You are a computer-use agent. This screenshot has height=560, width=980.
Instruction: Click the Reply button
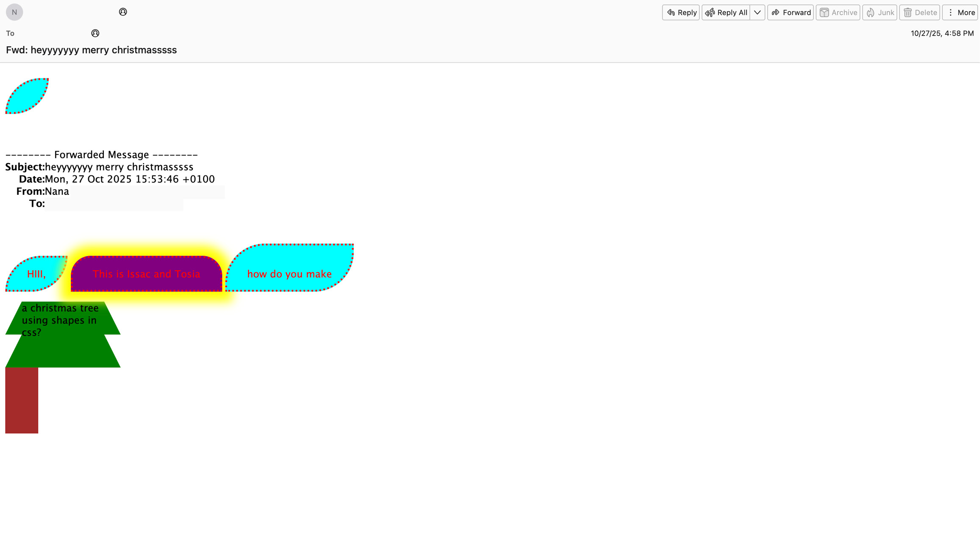click(x=681, y=13)
